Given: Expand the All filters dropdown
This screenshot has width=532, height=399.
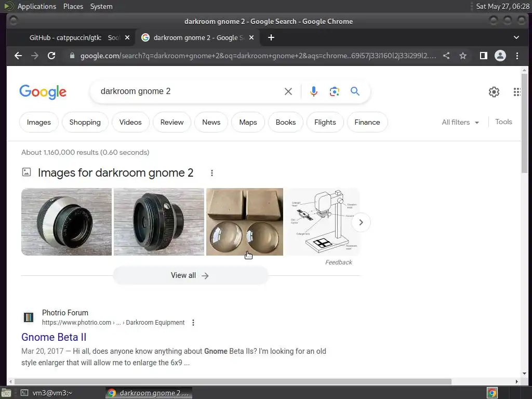Looking at the screenshot, I should click(460, 122).
